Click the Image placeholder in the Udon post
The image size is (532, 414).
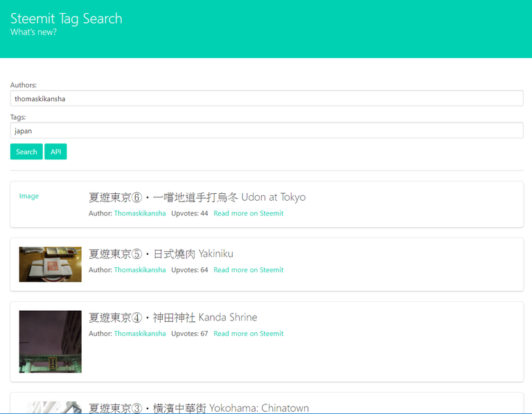click(x=29, y=196)
